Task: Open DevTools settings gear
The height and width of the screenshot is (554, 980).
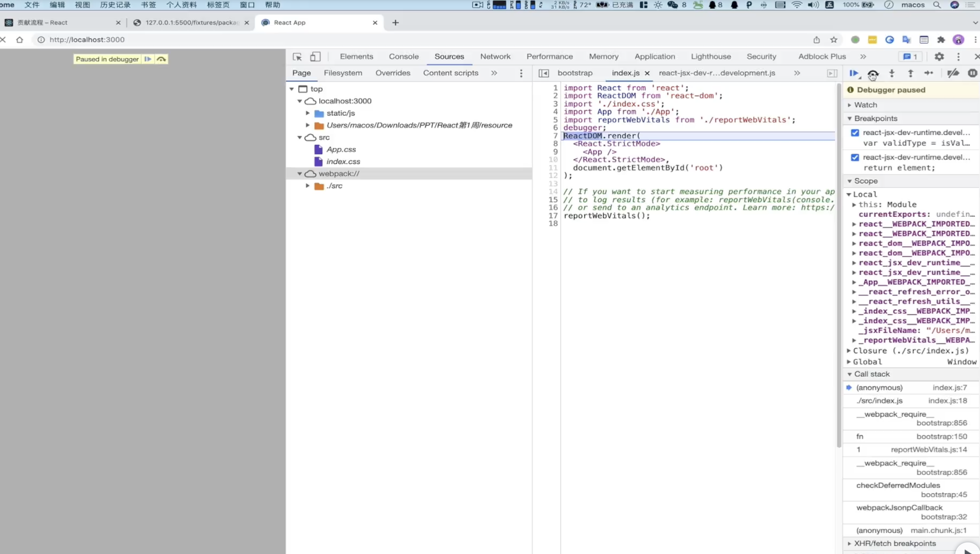Action: coord(939,57)
